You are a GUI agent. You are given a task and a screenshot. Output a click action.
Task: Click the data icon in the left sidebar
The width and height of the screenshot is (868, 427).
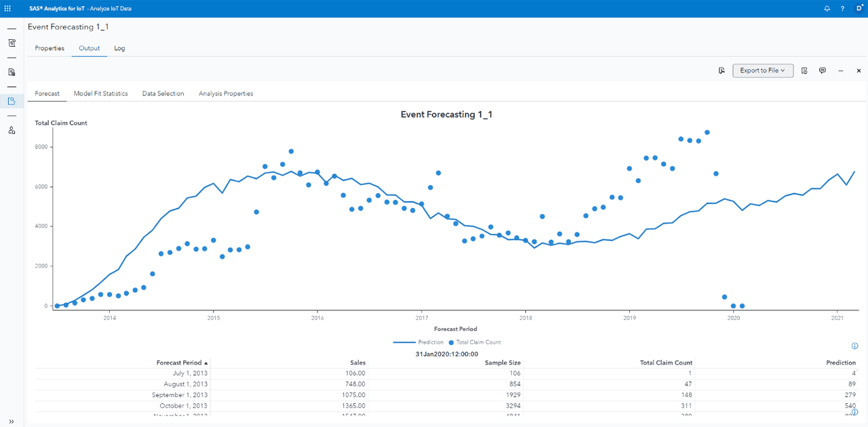[x=12, y=71]
